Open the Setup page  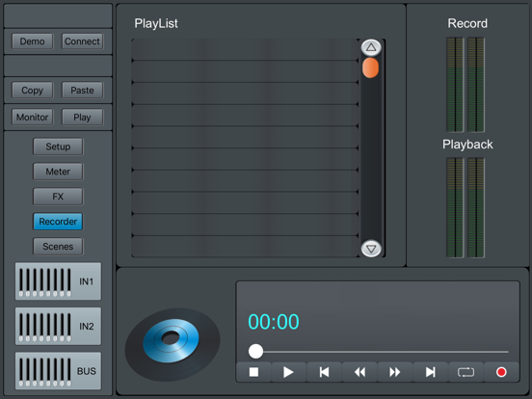(58, 146)
